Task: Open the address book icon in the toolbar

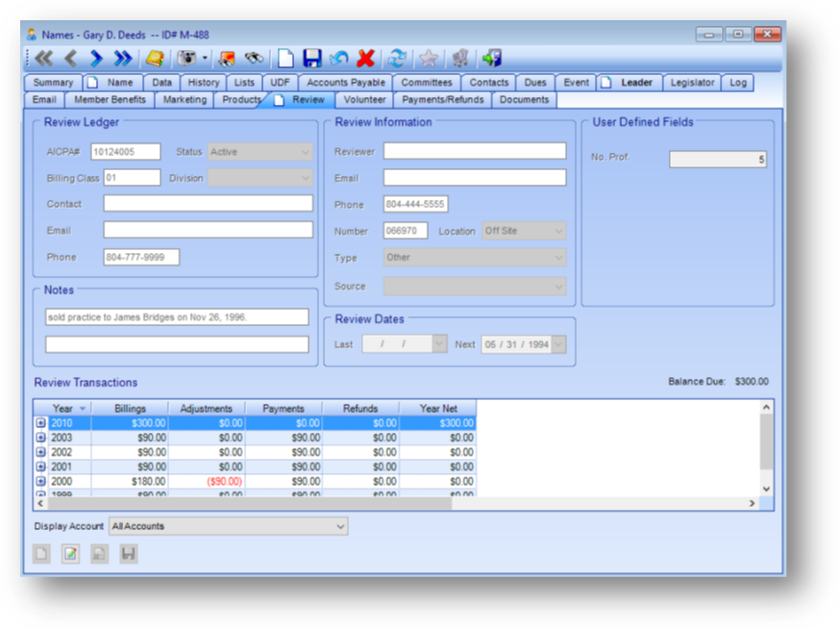Action: point(155,59)
